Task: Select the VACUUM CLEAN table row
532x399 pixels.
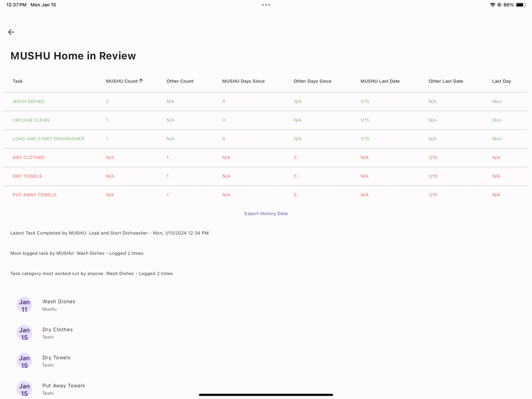Action: pos(265,120)
